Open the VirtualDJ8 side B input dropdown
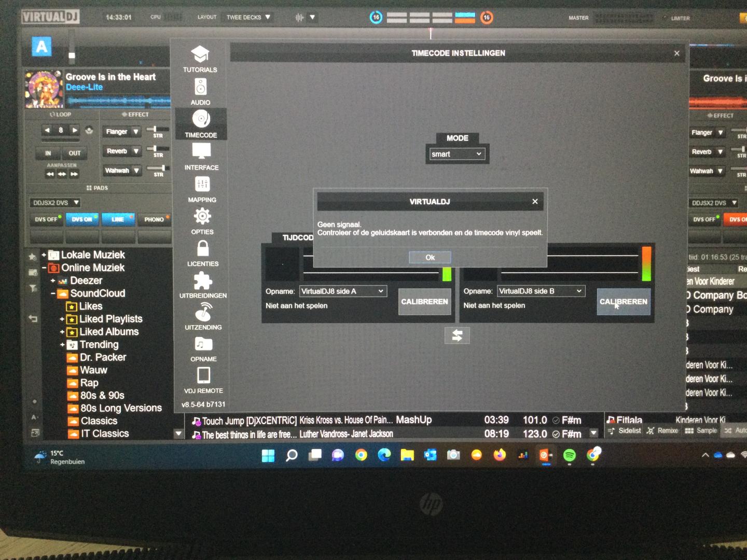 [541, 291]
